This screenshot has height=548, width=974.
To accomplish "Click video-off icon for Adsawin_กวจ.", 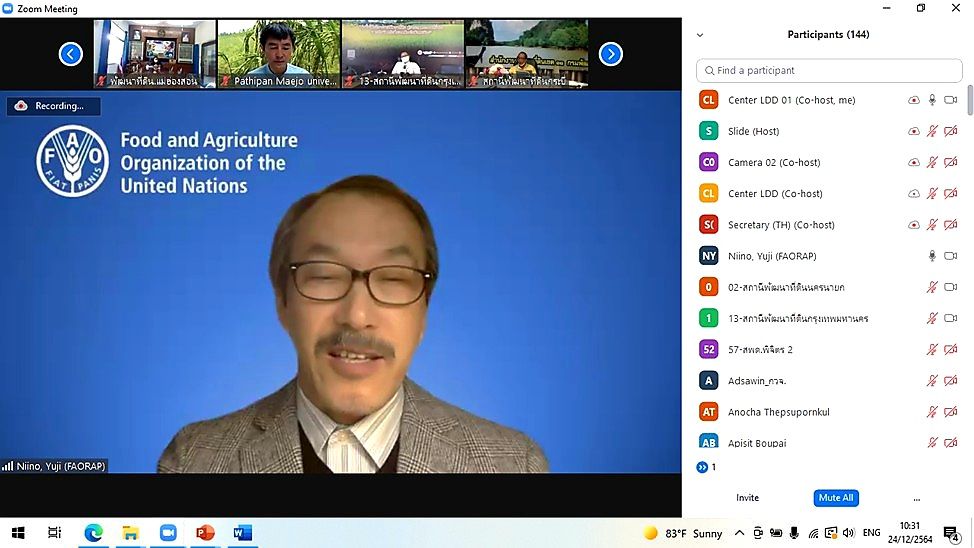I will 950,380.
